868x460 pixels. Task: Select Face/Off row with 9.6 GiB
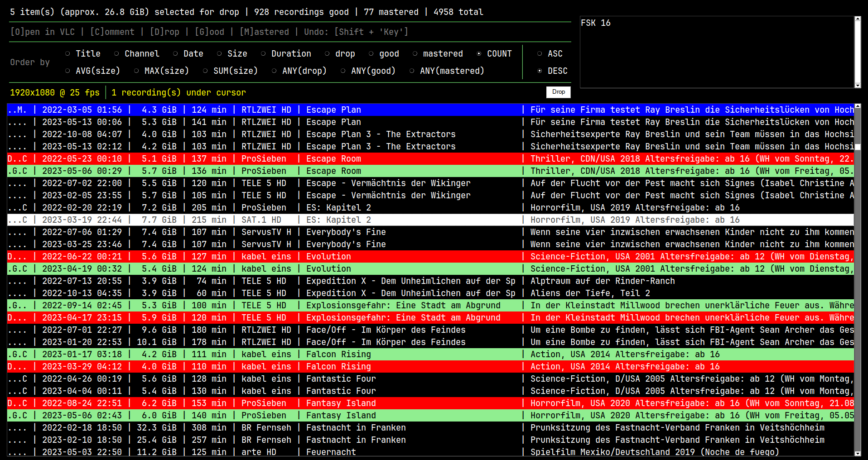[430, 330]
